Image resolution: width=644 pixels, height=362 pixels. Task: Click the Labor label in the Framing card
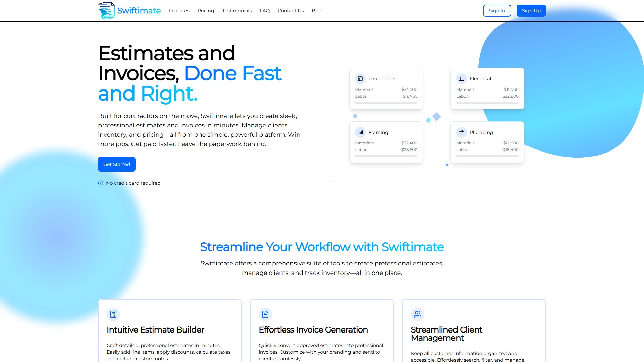point(361,150)
